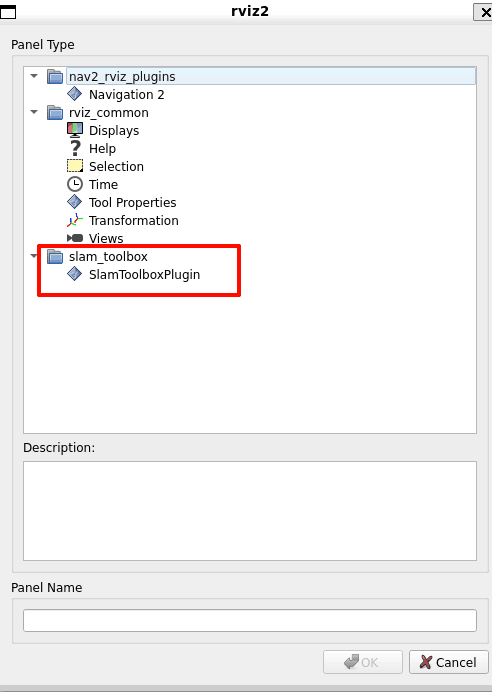Choose the Tool Properties entry
The height and width of the screenshot is (692, 492).
pos(132,203)
